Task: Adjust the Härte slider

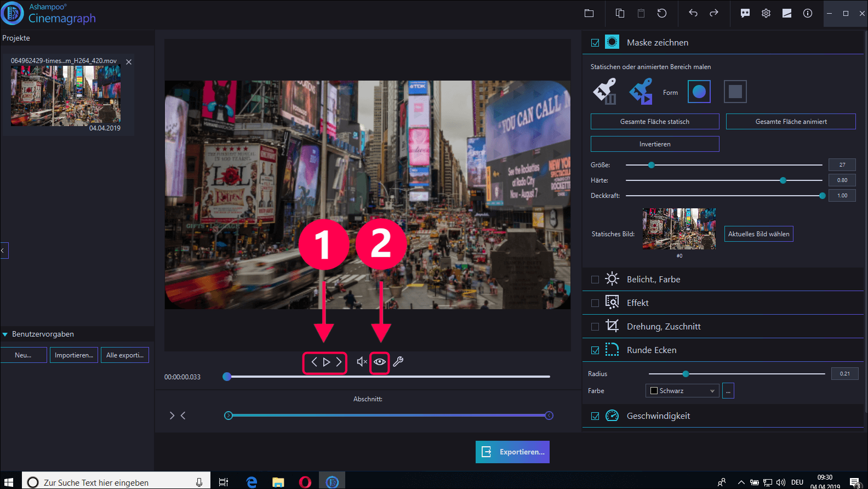Action: 783,180
